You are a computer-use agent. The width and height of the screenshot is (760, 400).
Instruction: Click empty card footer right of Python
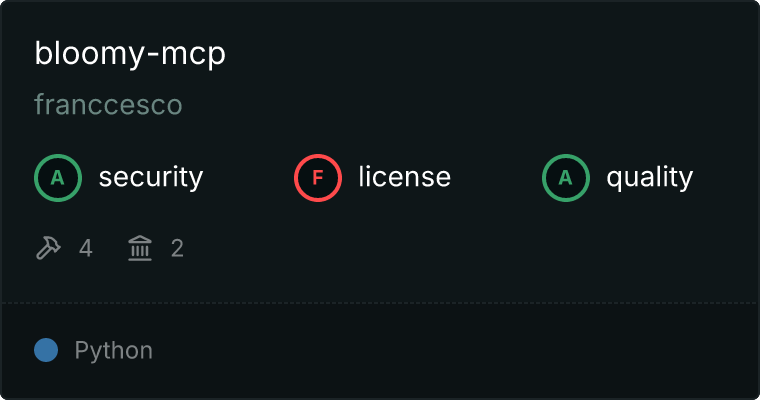tap(456, 351)
